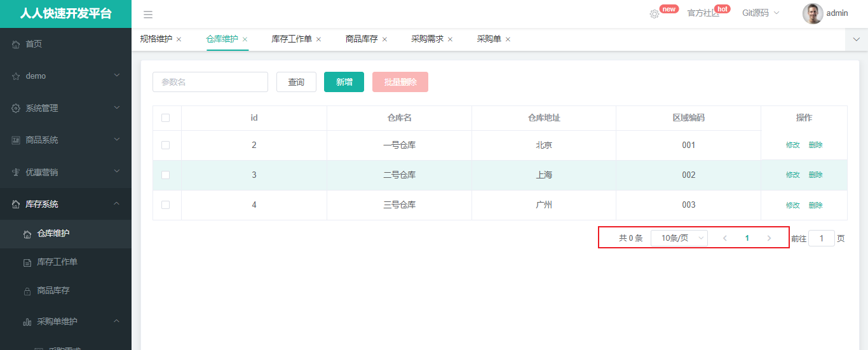Click the admin avatar picture
The image size is (868, 350).
tap(813, 13)
